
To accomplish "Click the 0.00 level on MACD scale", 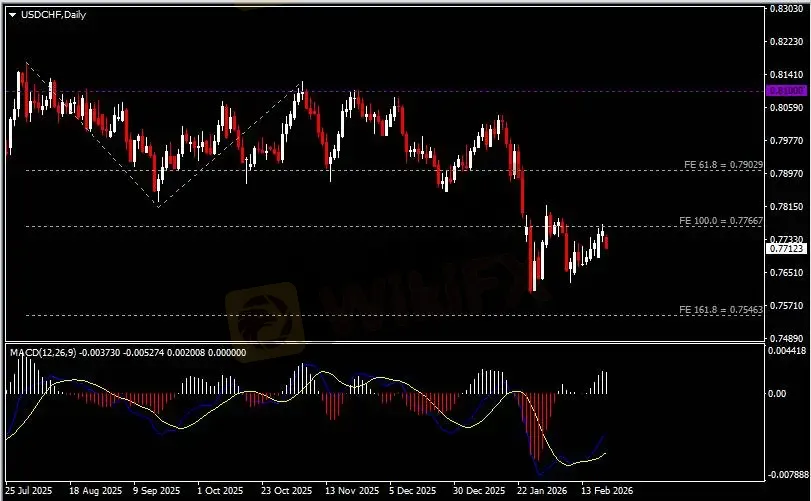I will [x=778, y=394].
